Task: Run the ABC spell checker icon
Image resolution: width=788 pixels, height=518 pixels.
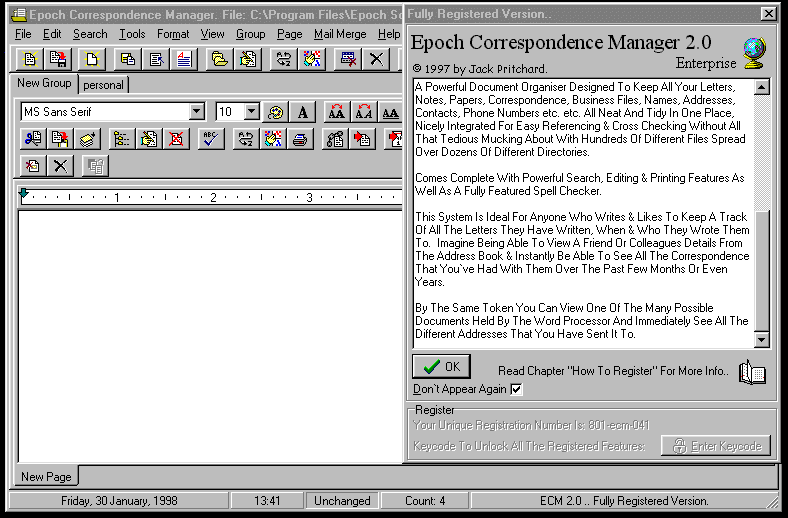Action: point(211,139)
